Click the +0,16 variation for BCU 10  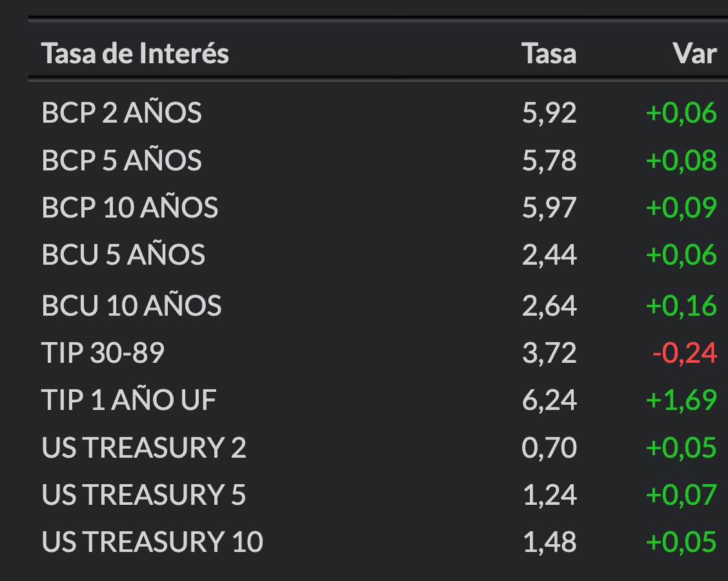(x=681, y=305)
